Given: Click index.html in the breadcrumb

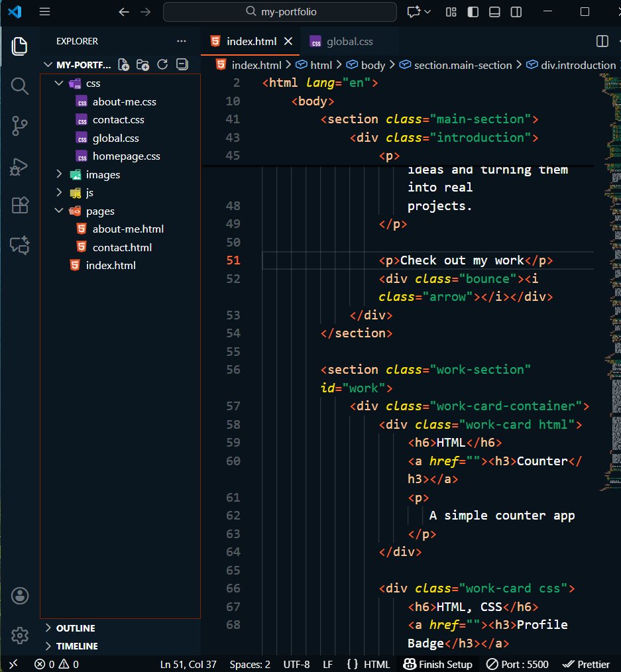Looking at the screenshot, I should (x=256, y=65).
